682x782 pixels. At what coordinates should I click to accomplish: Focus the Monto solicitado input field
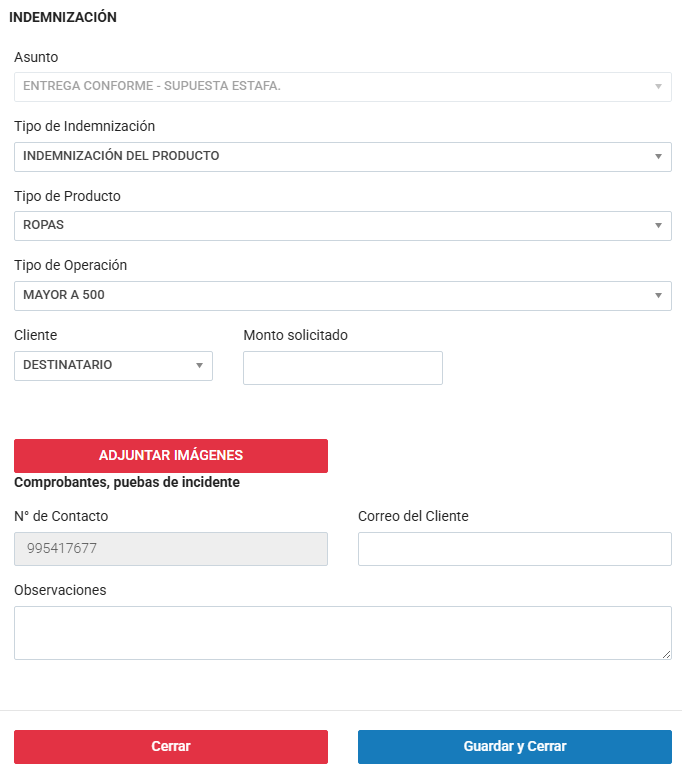pyautogui.click(x=342, y=368)
